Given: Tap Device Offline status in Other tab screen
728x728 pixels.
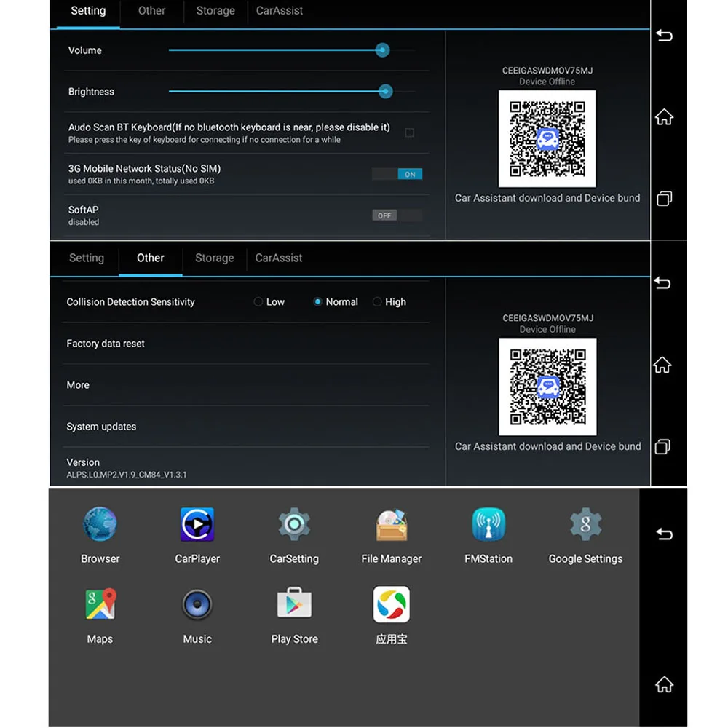Looking at the screenshot, I should tap(547, 329).
